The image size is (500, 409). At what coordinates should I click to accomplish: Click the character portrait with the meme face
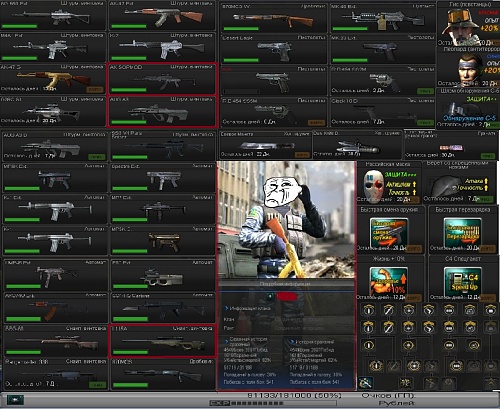tap(286, 220)
